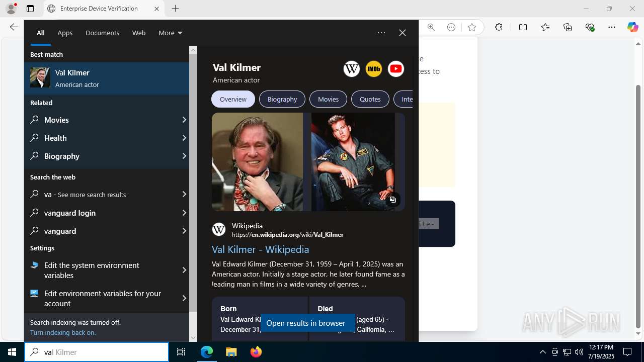This screenshot has width=644, height=362.
Task: Select the Biography pill tab
Action: click(282, 99)
